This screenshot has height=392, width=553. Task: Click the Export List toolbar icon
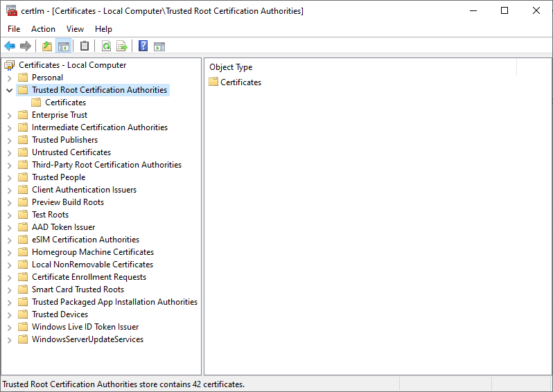click(122, 46)
